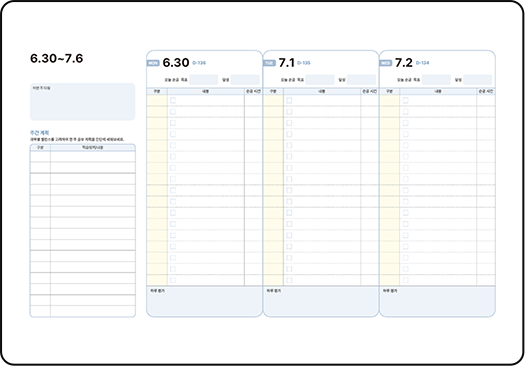This screenshot has height=366, width=525.
Task: Mark the second checkbox in the 7.2 column
Action: (405, 112)
